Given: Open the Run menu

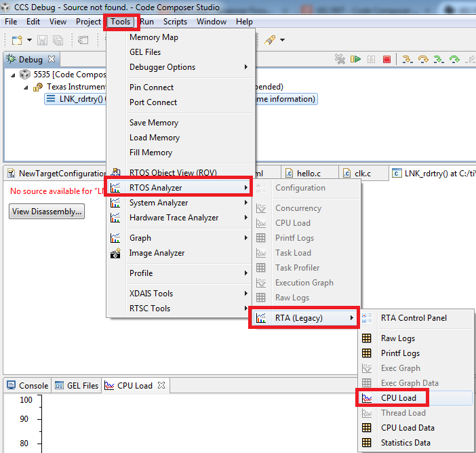Looking at the screenshot, I should [147, 22].
